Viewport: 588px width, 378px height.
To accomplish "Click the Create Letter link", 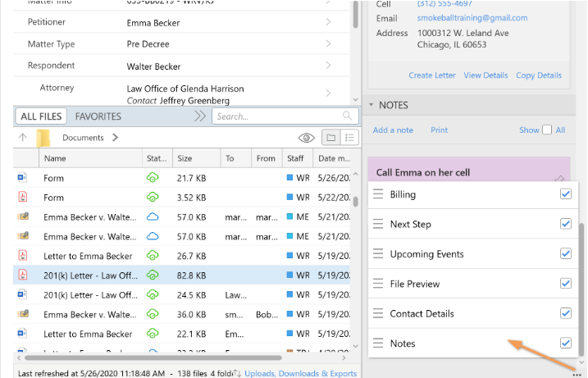I will click(431, 75).
